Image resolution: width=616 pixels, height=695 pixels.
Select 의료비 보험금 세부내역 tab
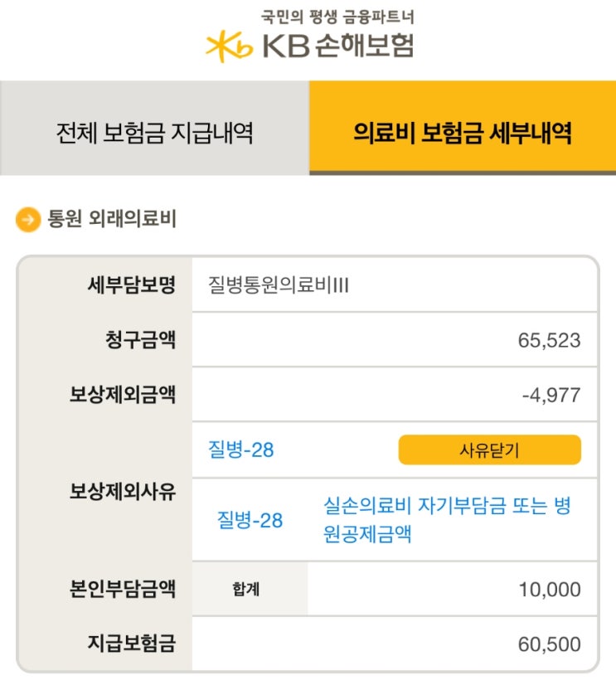(x=462, y=132)
